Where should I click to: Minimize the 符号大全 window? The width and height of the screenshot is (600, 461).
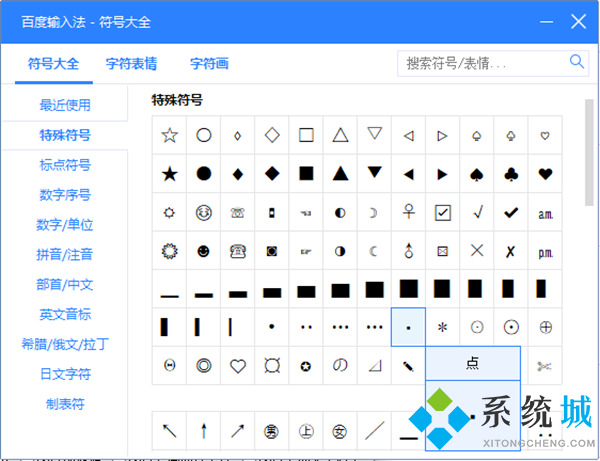click(546, 22)
